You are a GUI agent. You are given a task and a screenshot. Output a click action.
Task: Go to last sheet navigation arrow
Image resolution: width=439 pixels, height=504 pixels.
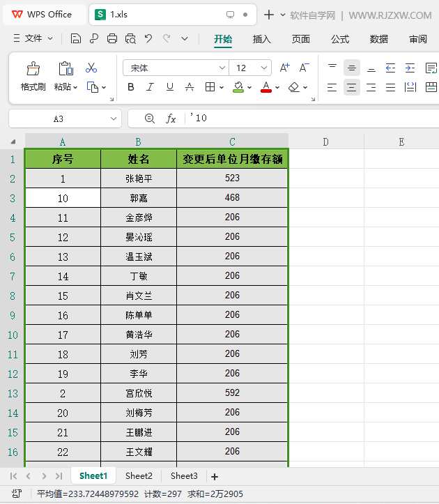(59, 476)
